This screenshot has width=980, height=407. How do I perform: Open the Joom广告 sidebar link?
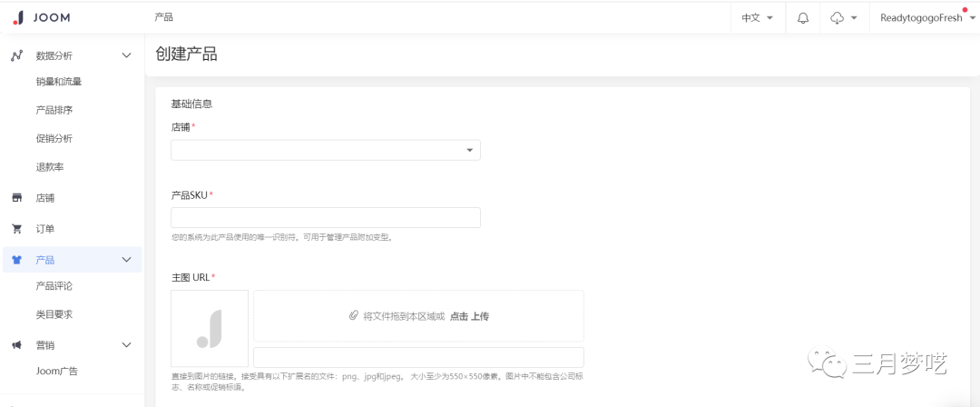click(x=56, y=371)
